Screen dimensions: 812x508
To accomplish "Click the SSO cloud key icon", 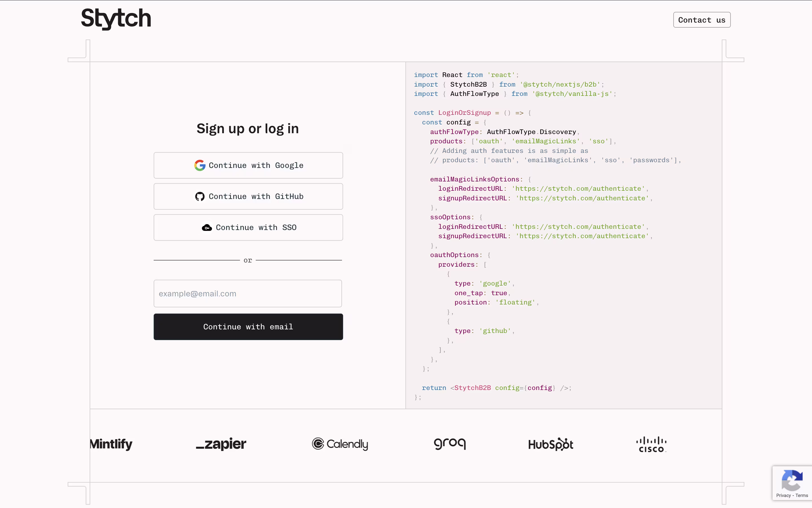I will (207, 228).
